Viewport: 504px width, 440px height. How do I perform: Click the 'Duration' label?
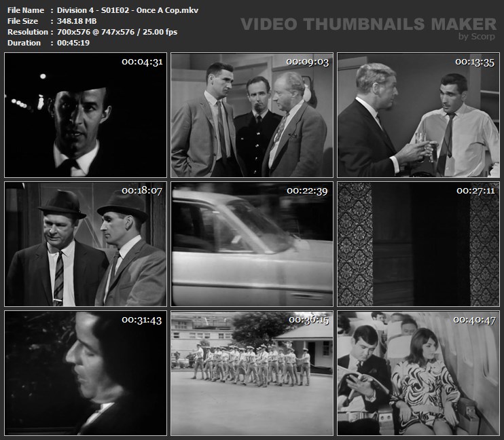click(x=24, y=43)
